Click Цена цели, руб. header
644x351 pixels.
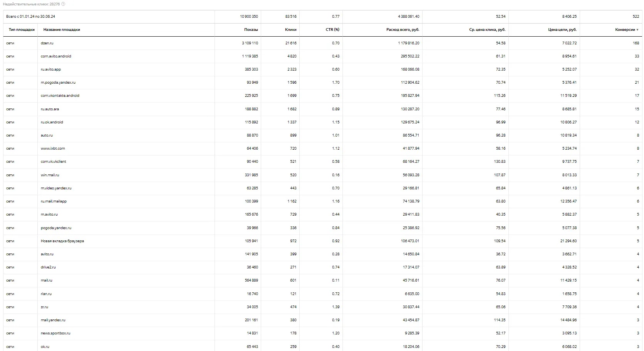point(562,30)
